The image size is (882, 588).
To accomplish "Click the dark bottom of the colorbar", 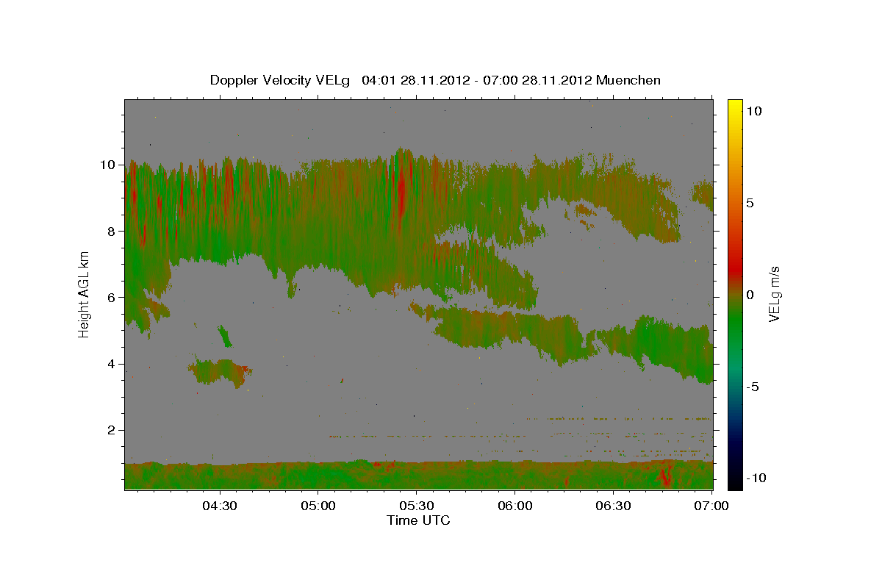I will coord(735,474).
